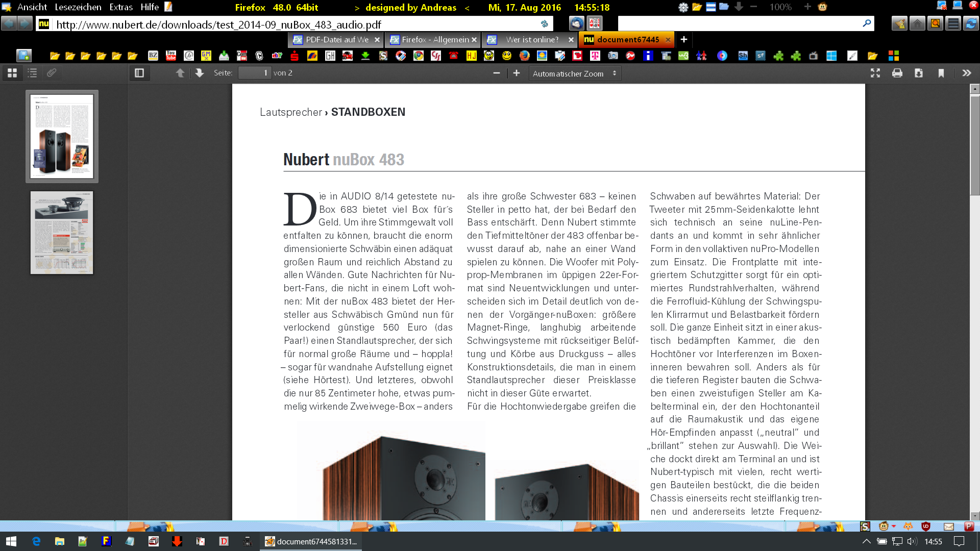The image size is (980, 551).
Task: Print the PDF document
Action: [x=897, y=73]
